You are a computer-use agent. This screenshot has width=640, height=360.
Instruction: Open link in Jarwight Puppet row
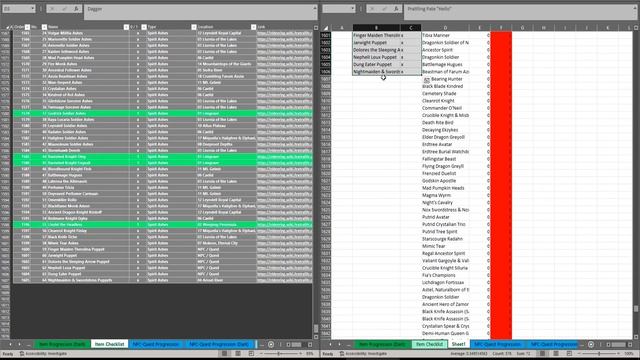click(284, 256)
